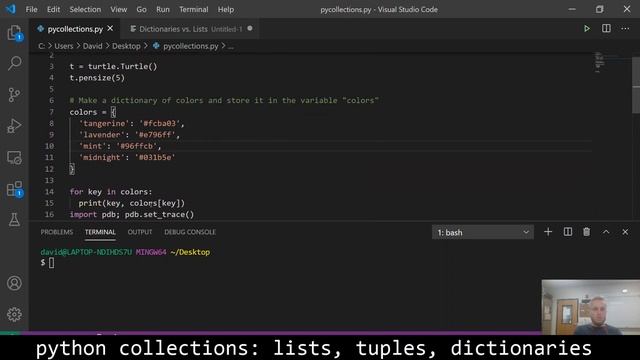This screenshot has height=360, width=640.
Task: Click the '~/Desktop' path in terminal
Action: click(x=190, y=252)
